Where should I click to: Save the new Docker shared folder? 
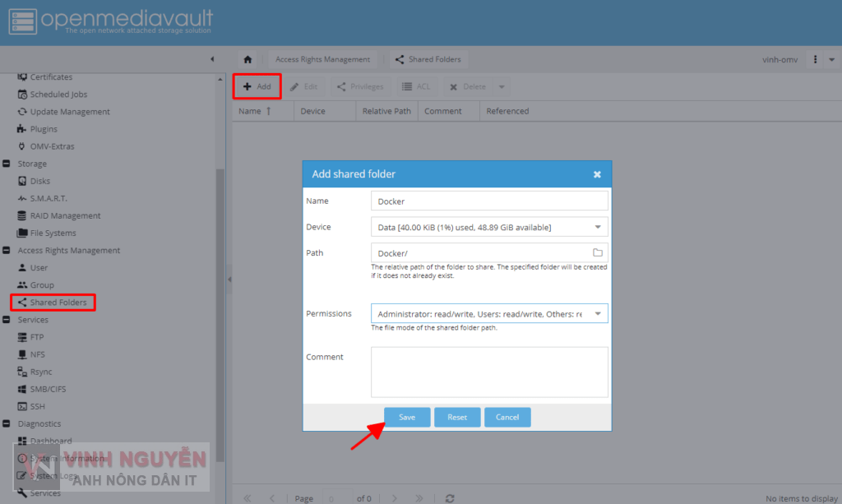tap(407, 417)
